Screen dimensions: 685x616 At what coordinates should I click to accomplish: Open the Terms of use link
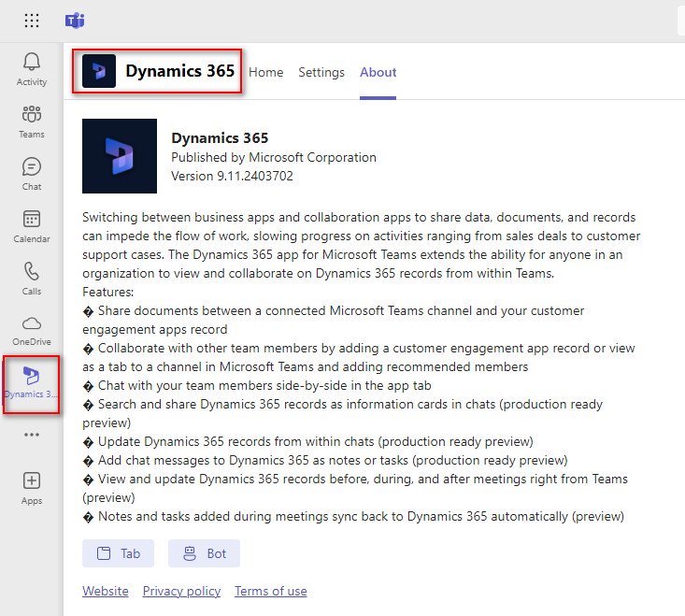(x=271, y=591)
